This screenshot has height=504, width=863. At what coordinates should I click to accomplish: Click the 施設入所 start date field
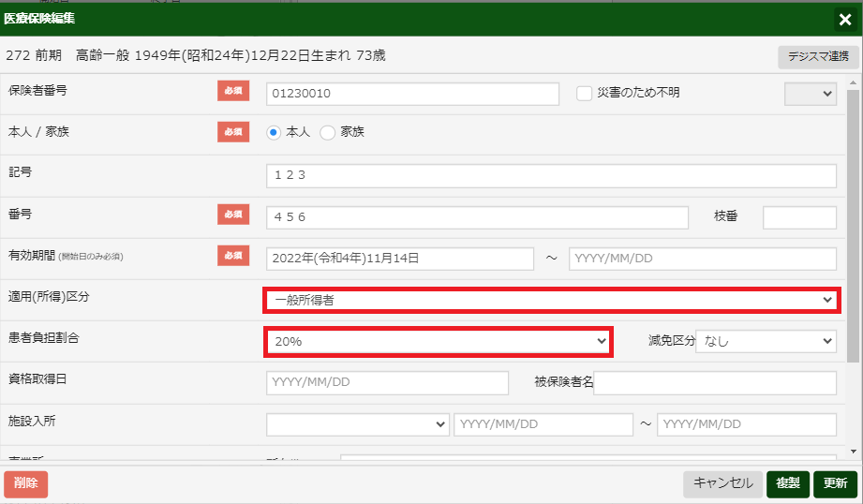[543, 424]
